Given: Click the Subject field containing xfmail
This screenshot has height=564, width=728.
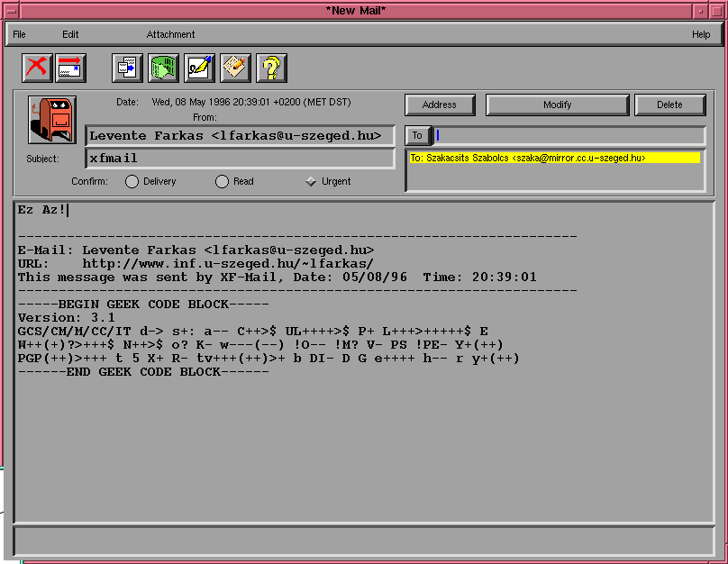Looking at the screenshot, I should click(x=240, y=159).
